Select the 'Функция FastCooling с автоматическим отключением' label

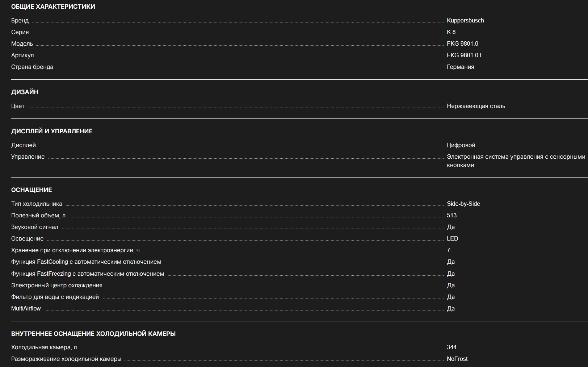coord(86,262)
